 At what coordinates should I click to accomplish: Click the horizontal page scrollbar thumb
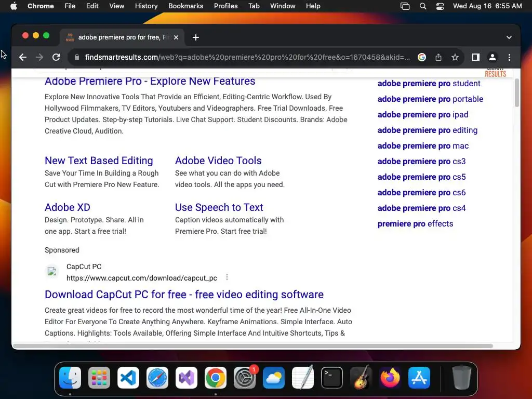[x=253, y=346]
